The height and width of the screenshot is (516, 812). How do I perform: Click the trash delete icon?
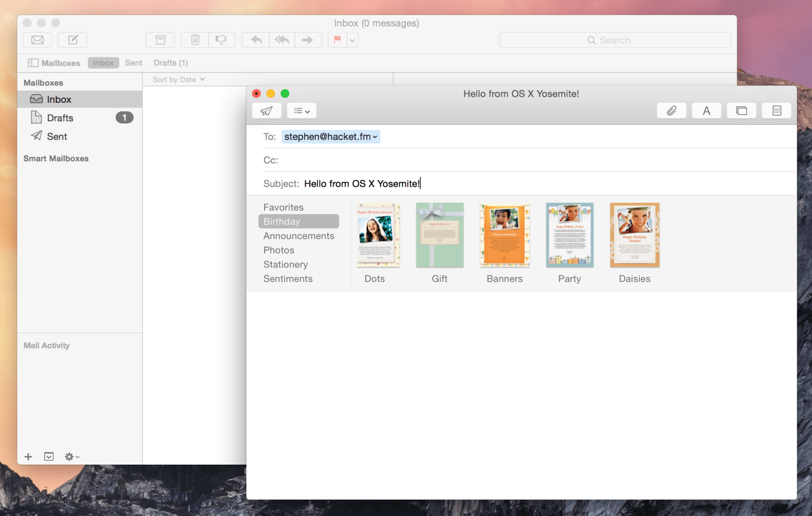(195, 40)
